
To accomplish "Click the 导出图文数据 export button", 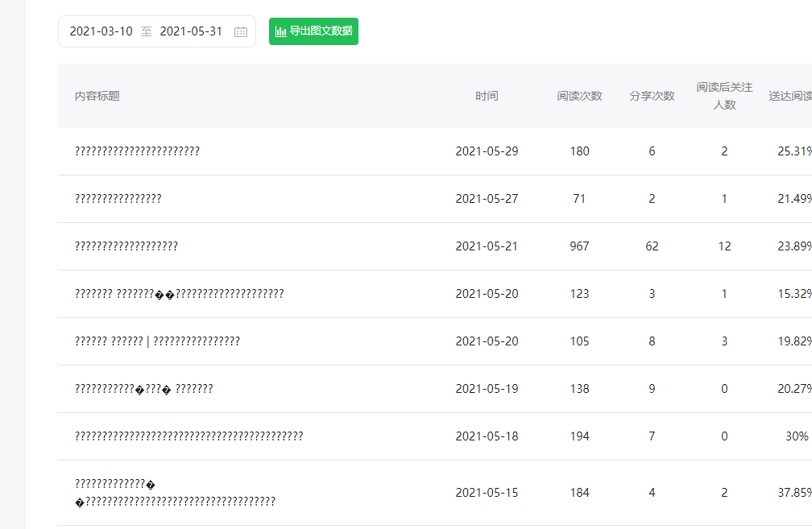I will click(313, 31).
